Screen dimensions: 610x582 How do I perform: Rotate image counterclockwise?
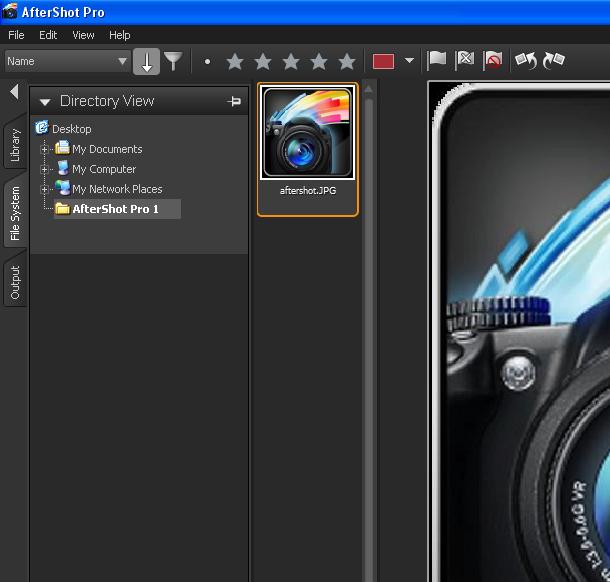point(526,61)
